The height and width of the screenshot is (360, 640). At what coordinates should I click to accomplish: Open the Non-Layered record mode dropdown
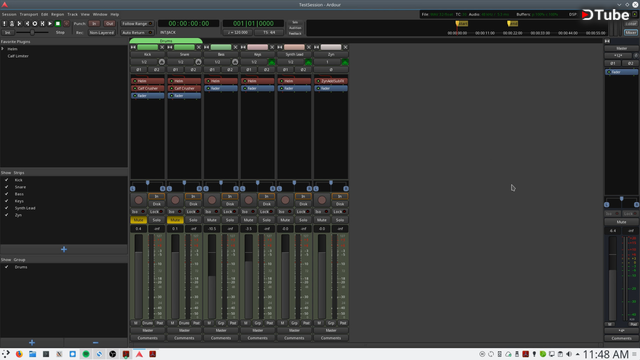click(102, 33)
